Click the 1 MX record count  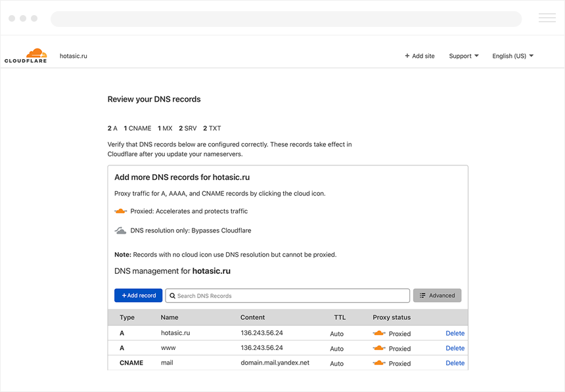165,128
